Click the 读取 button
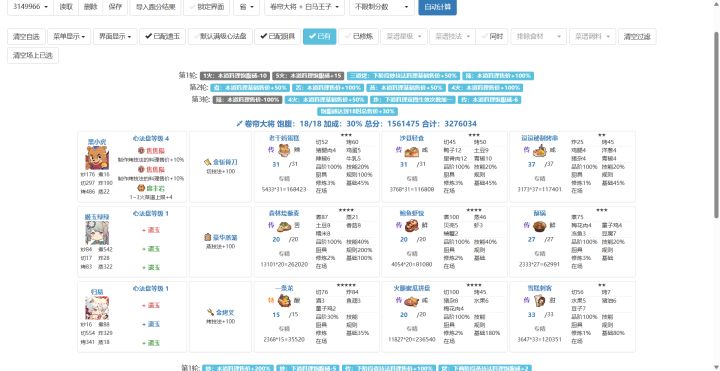The width and height of the screenshot is (720, 371). (x=66, y=7)
